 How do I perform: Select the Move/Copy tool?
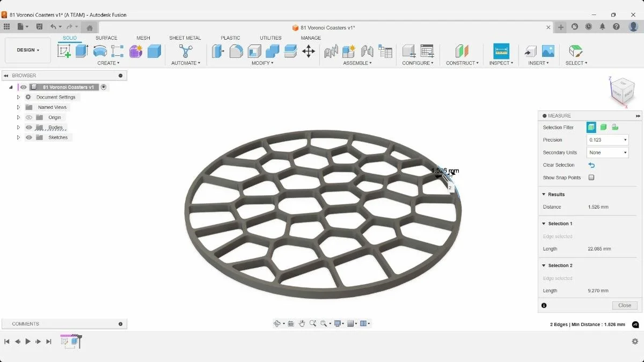click(x=309, y=51)
